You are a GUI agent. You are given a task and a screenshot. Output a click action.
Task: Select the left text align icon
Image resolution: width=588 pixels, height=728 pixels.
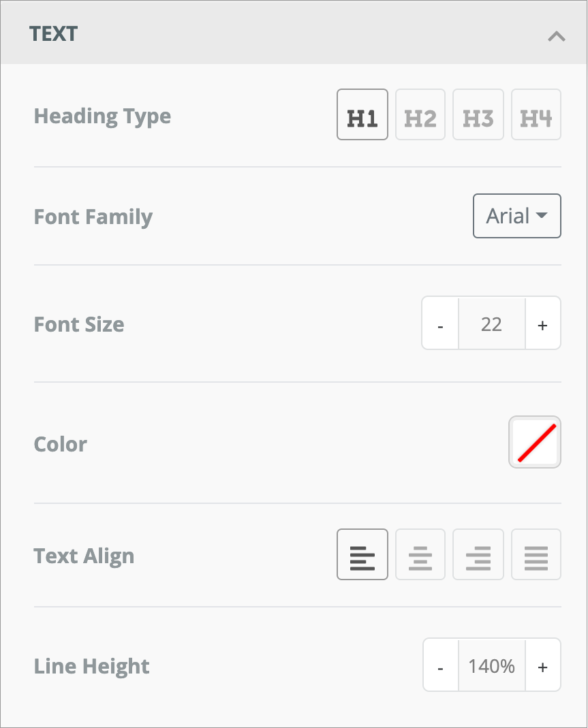point(362,554)
